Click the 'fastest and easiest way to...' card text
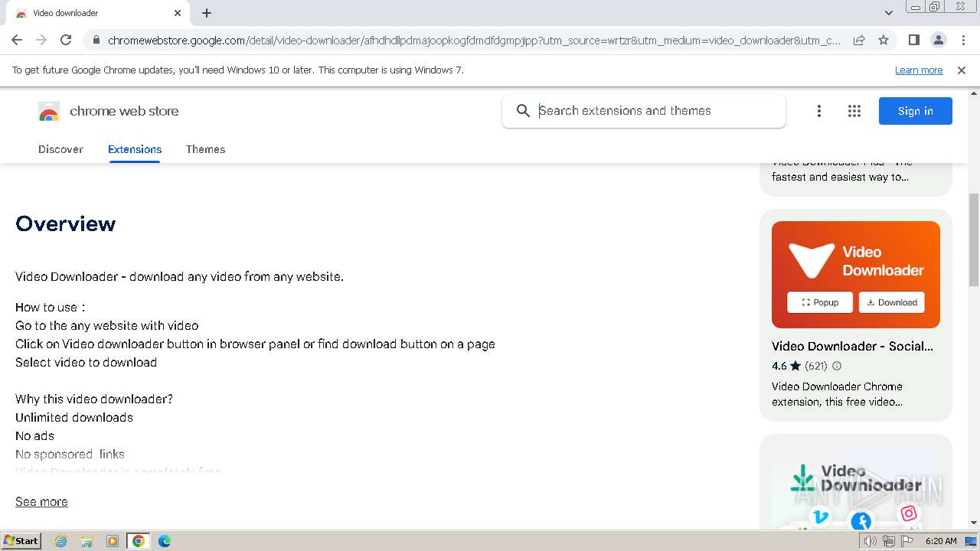This screenshot has height=551, width=980. click(840, 177)
